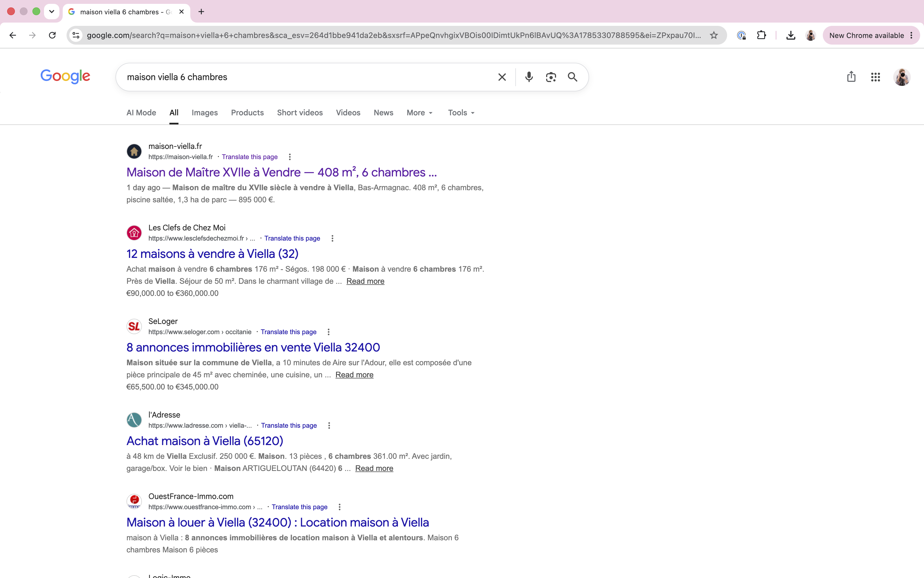Search by image using the Lens icon
The height and width of the screenshot is (578, 924).
(x=551, y=77)
